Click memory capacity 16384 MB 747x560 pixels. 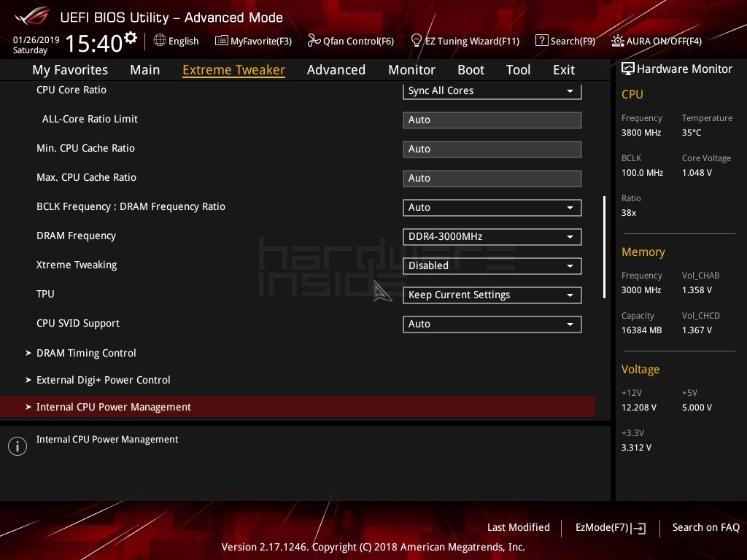pyautogui.click(x=642, y=330)
